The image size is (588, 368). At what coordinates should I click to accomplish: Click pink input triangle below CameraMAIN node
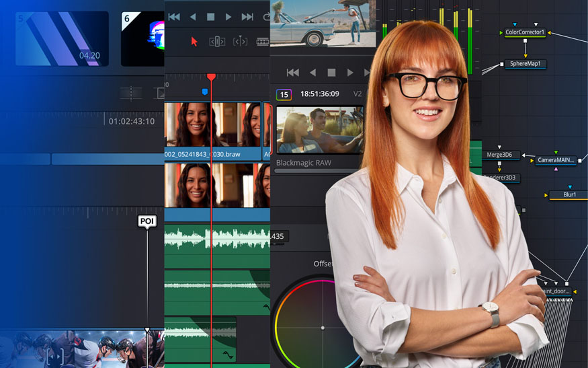pos(556,170)
